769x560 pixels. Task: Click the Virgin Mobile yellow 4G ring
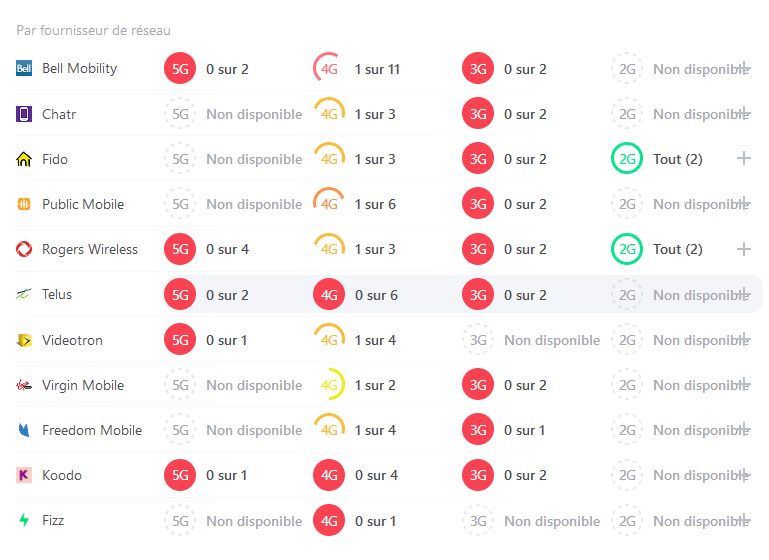329,385
